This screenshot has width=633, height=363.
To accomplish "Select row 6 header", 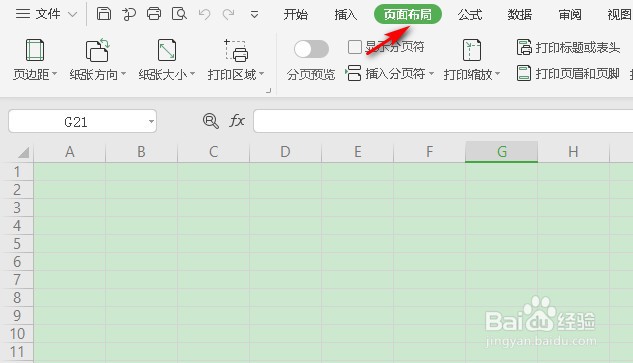I will click(17, 261).
